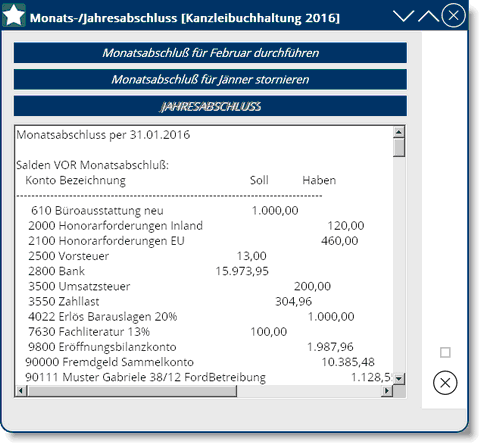481x445 pixels.
Task: Click the vertical scrollbar down arrow
Action: coord(399,378)
